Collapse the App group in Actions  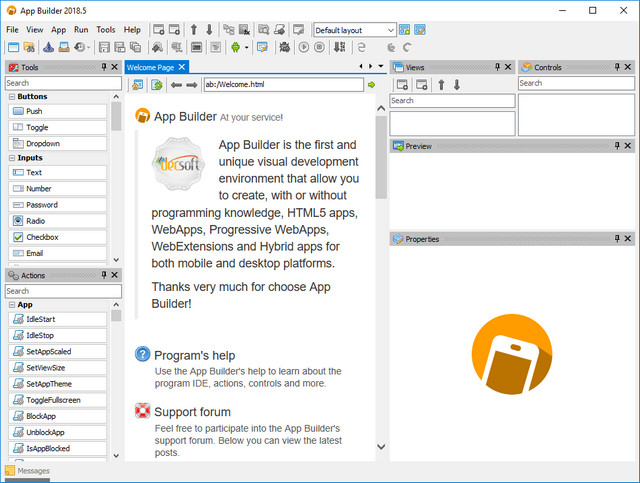point(11,304)
